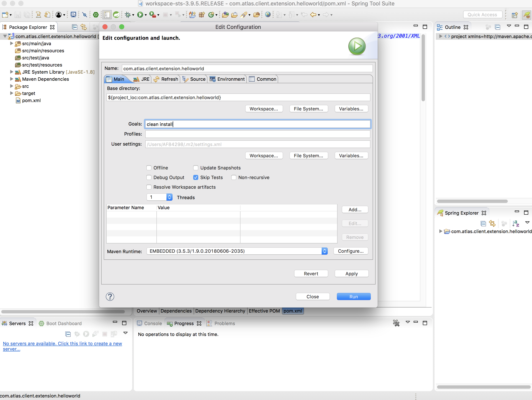Expand project xmlns element in Outline
This screenshot has width=532, height=400.
click(x=441, y=36)
